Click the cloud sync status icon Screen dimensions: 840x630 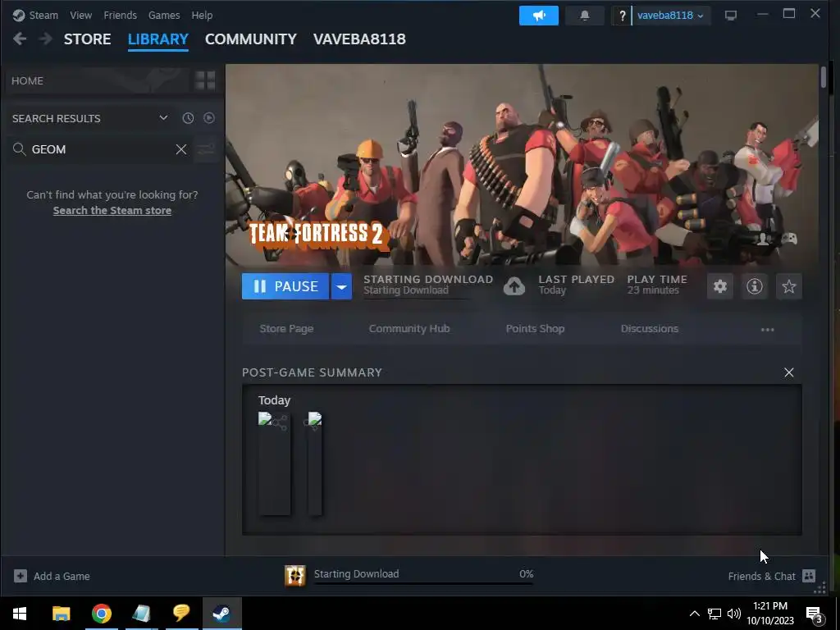point(514,286)
